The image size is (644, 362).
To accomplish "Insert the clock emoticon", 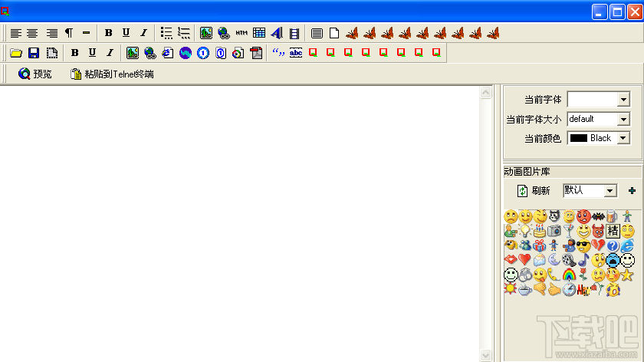I will [x=569, y=290].
